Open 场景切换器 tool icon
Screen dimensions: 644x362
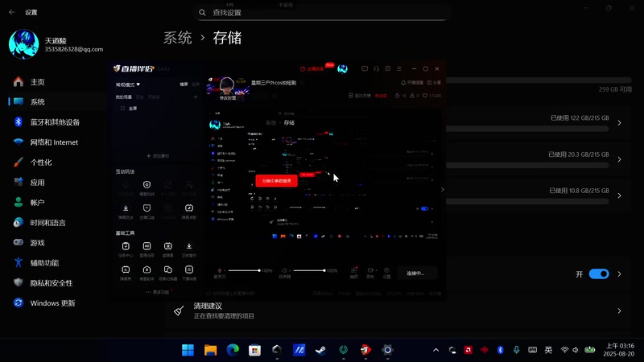[x=168, y=269]
